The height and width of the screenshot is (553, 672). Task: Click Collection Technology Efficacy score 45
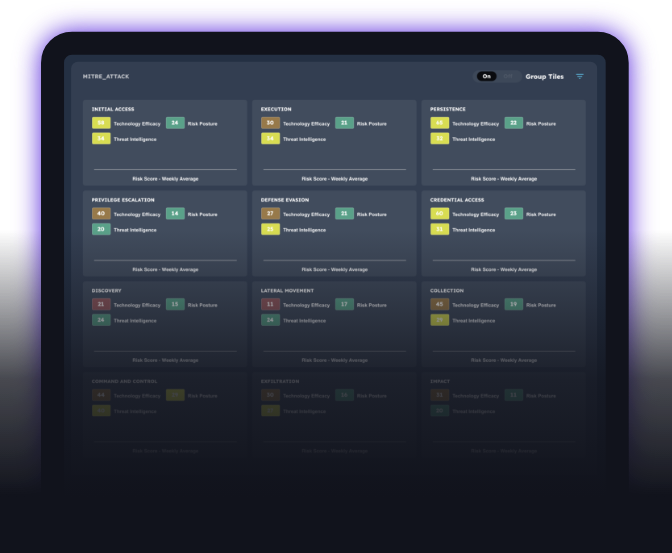(440, 304)
